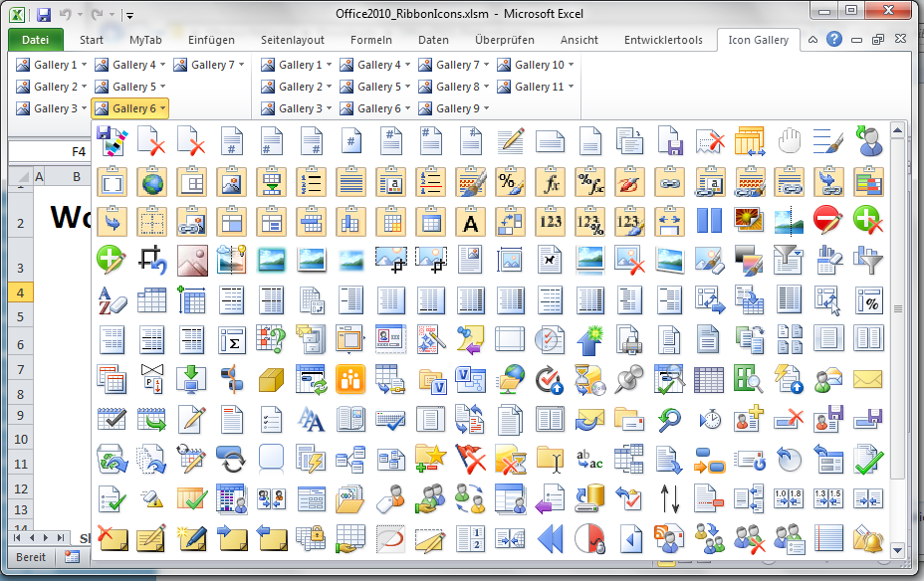Switch to the Formeln tab

click(370, 40)
